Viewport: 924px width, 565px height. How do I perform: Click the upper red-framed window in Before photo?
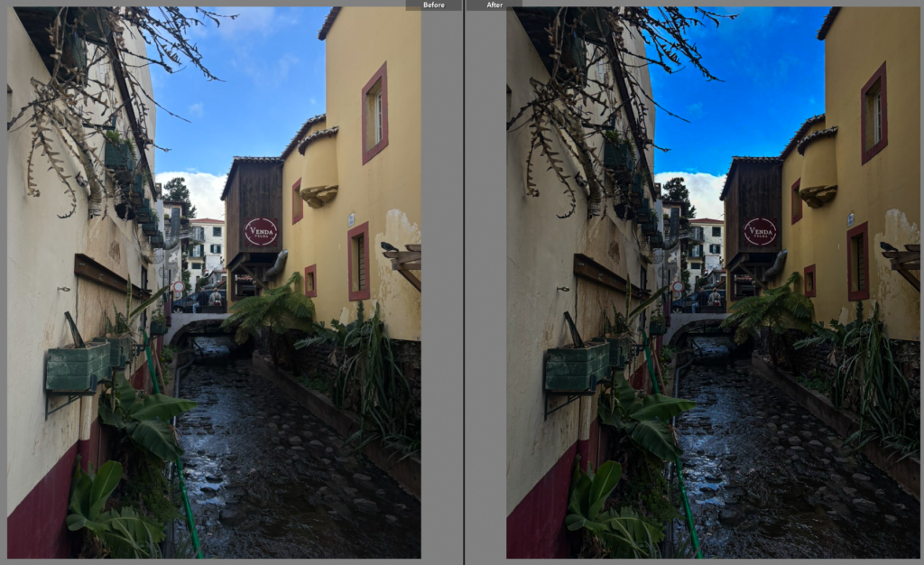374,113
